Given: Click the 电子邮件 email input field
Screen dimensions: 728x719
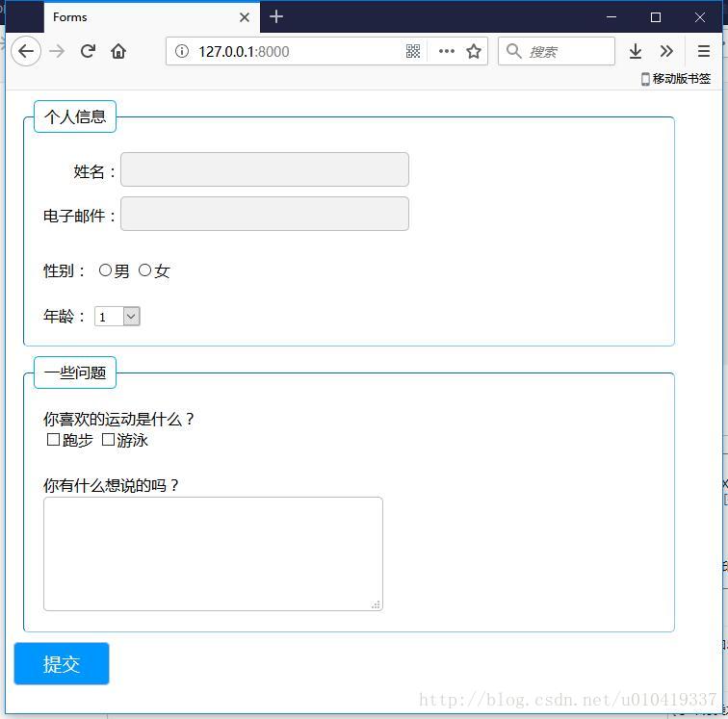Looking at the screenshot, I should pos(265,214).
